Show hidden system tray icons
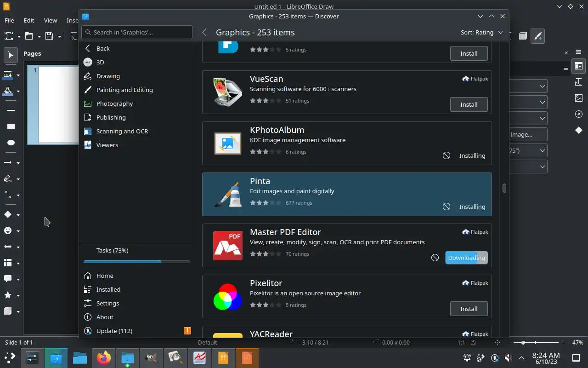 (x=521, y=358)
